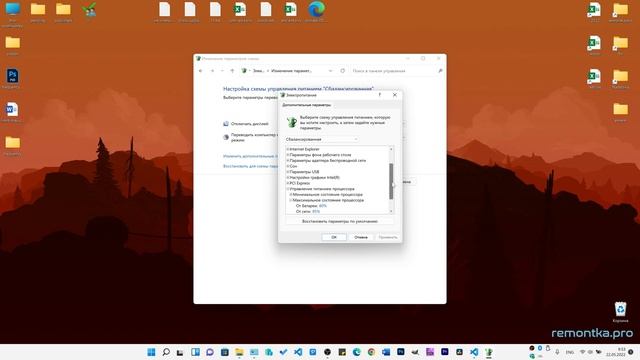Click the Восстановить для схемы link
This screenshot has width=640, height=360.
tap(250, 167)
